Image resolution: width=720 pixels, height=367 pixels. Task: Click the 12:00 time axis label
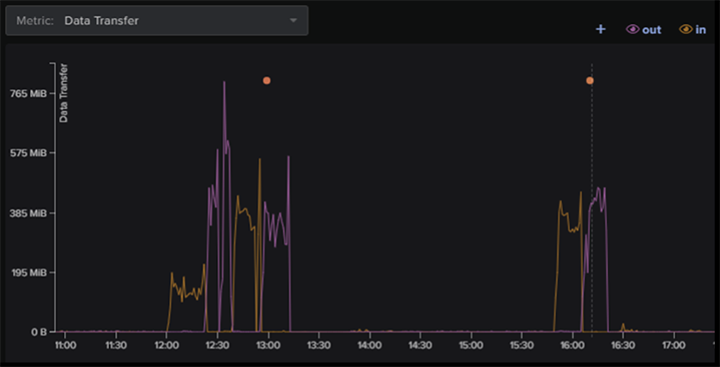point(167,344)
